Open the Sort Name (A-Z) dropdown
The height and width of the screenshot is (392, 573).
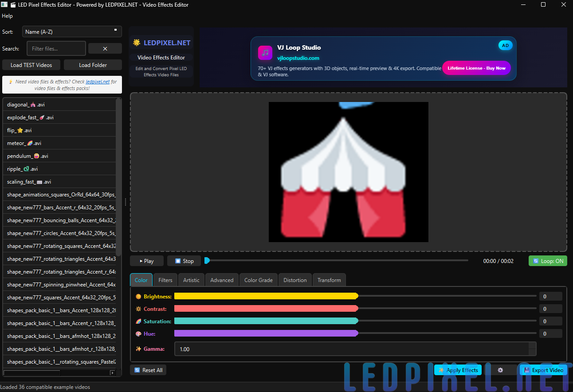71,31
